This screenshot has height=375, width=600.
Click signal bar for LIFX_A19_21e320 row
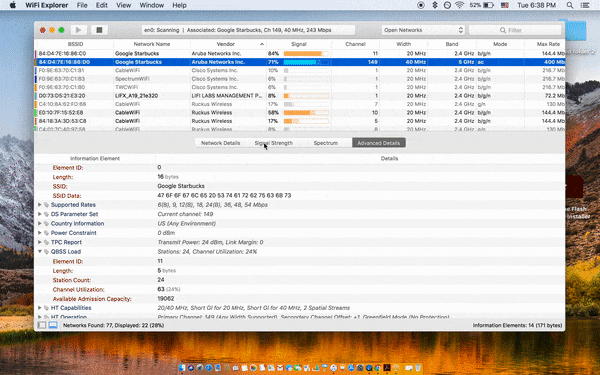coord(306,96)
